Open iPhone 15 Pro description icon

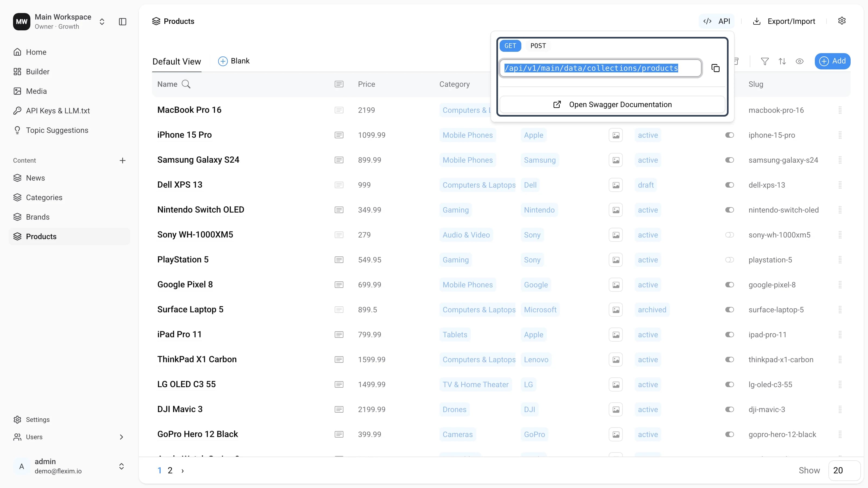pos(339,135)
